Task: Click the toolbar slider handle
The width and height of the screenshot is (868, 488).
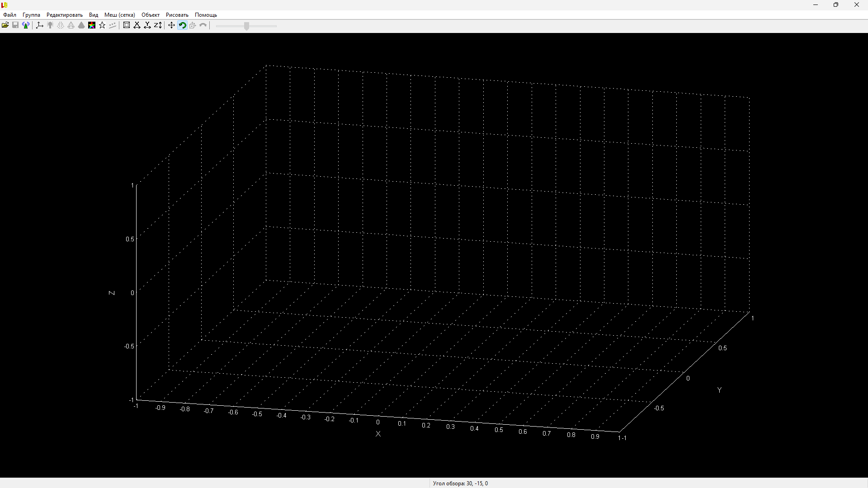Action: click(x=246, y=26)
